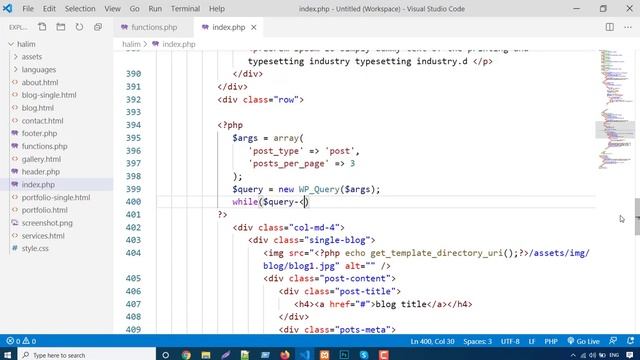
Task: Click the Windows taskbar search box
Action: pyautogui.click(x=87, y=355)
